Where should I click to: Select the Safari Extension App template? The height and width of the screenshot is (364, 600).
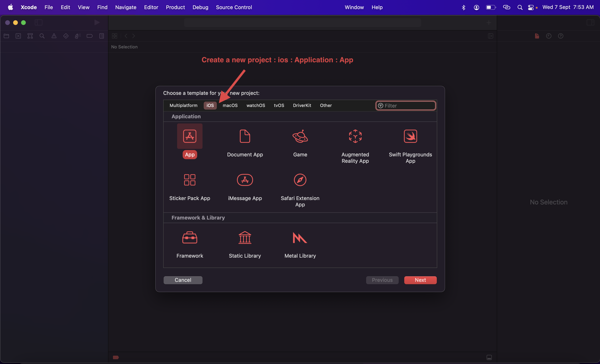tap(300, 180)
